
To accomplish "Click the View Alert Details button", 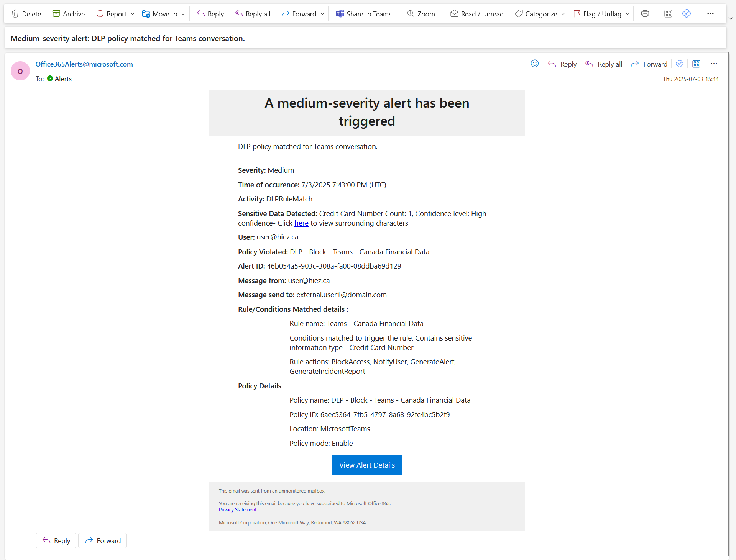I will point(367,465).
